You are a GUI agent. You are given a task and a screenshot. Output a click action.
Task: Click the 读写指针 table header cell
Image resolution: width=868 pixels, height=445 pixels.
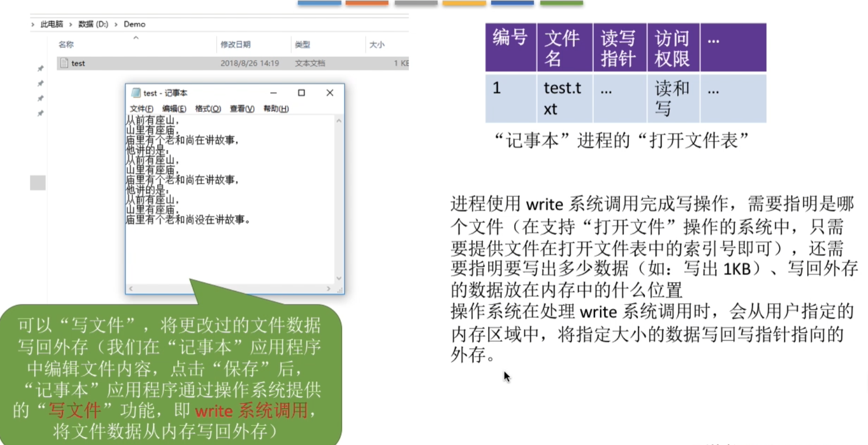[620, 47]
